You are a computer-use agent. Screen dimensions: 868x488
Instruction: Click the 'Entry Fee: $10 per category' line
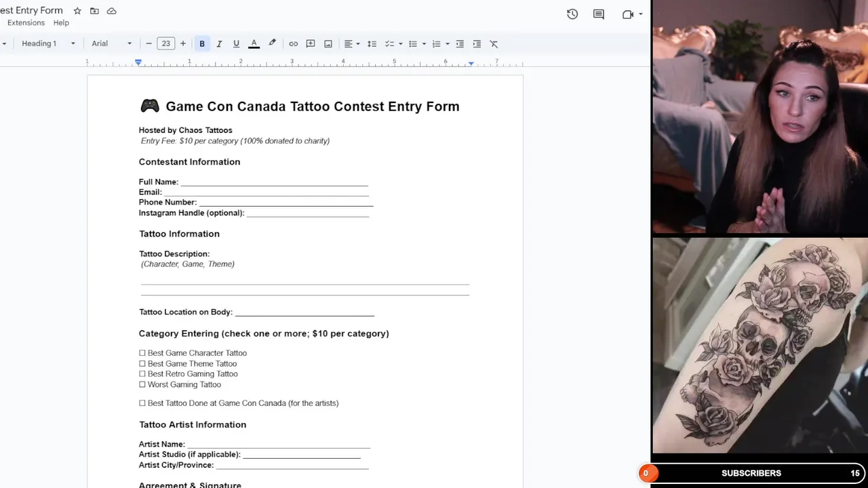click(x=235, y=141)
